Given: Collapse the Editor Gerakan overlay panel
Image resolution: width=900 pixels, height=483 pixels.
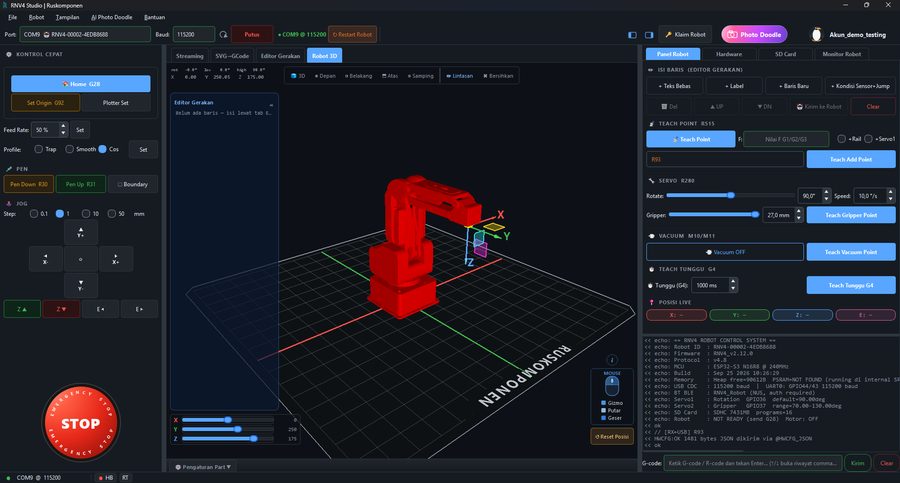Looking at the screenshot, I should pos(271,105).
